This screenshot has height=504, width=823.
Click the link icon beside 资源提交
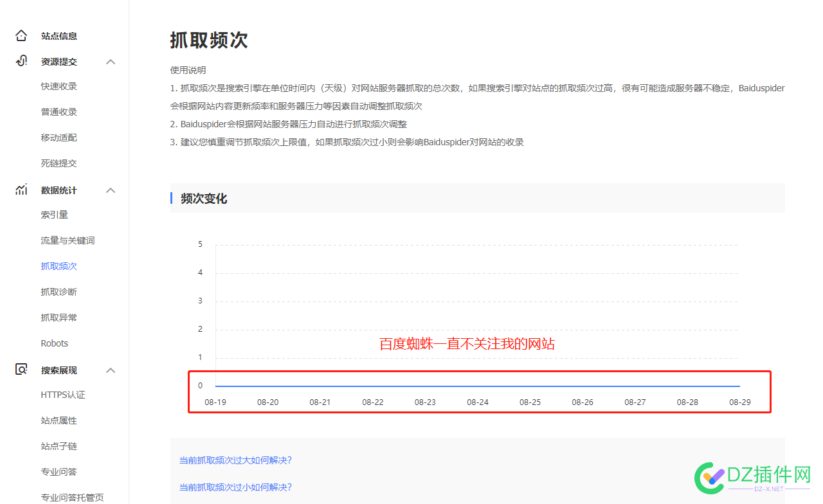[21, 61]
